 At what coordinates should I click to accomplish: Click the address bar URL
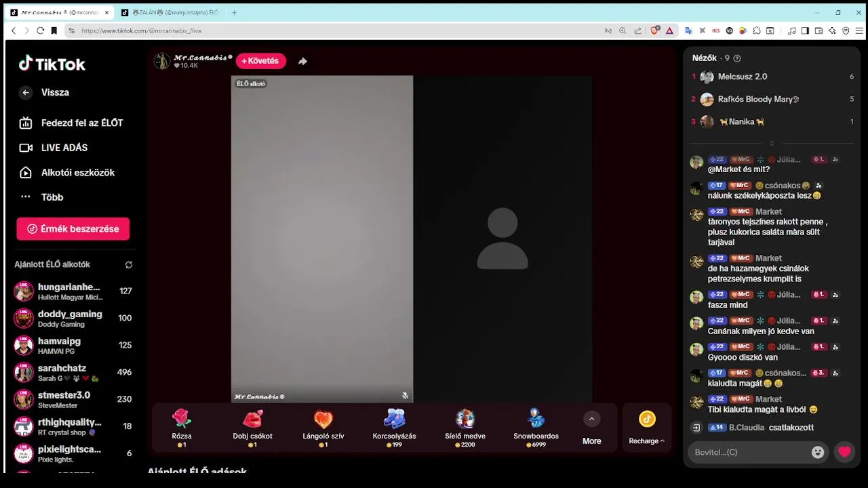[x=142, y=30]
